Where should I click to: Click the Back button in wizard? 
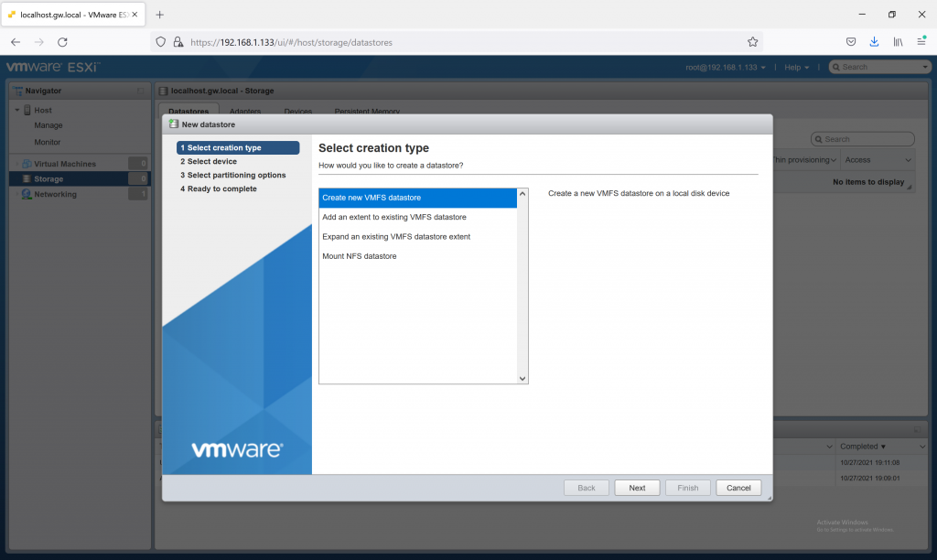tap(587, 488)
